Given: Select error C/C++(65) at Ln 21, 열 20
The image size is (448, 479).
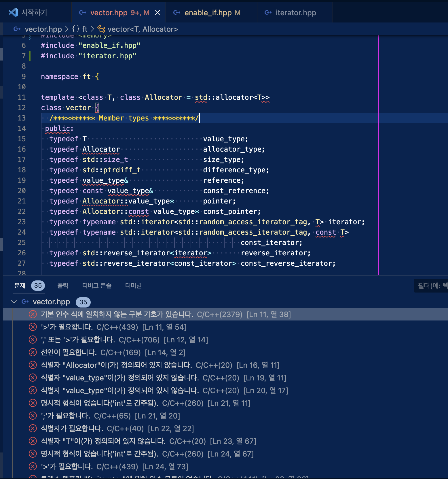Looking at the screenshot, I should 225,416.
